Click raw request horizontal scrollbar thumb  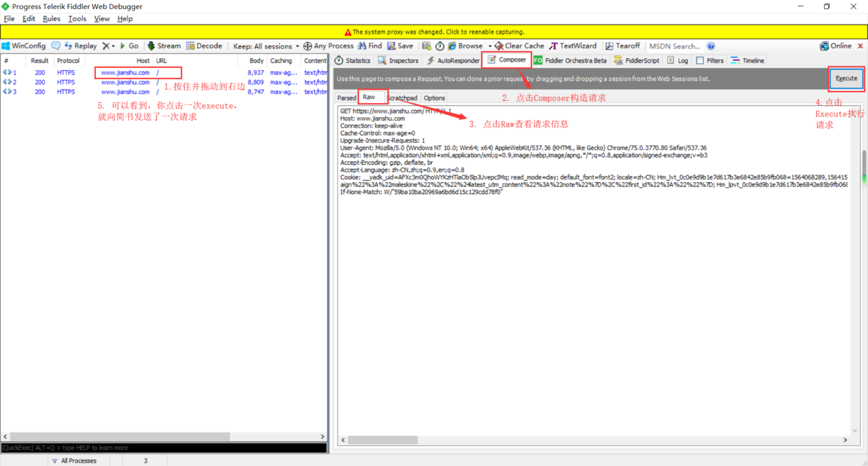pos(382,440)
